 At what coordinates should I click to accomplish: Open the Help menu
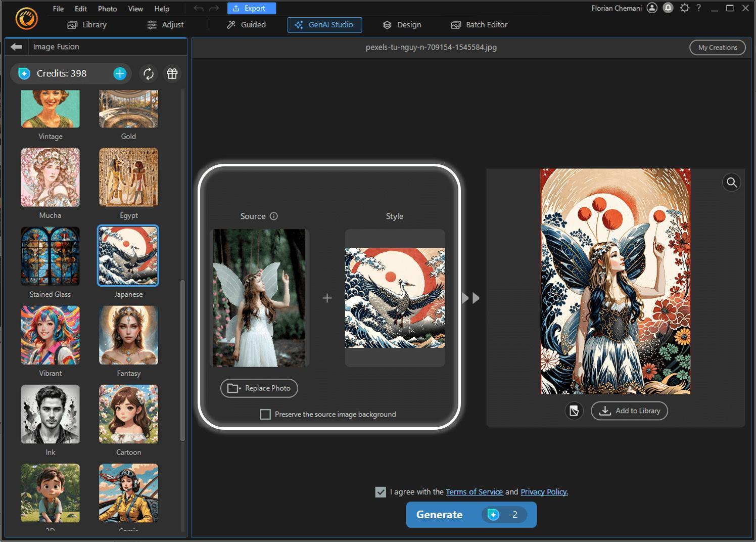(x=162, y=8)
